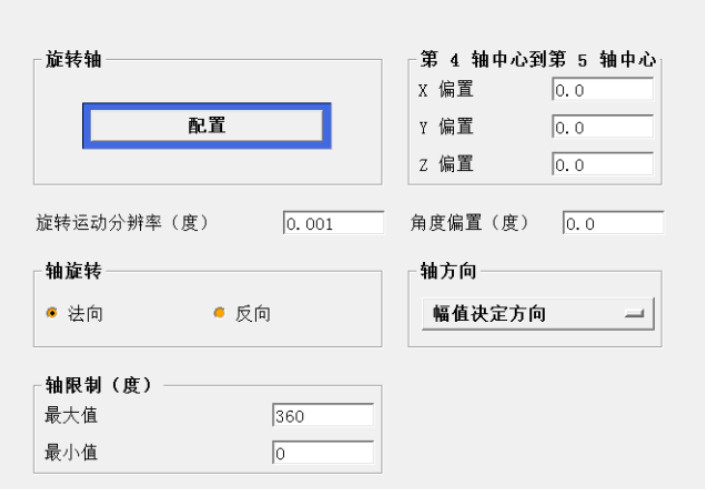
Task: Click the 轴旋转 group heading
Action: point(70,271)
